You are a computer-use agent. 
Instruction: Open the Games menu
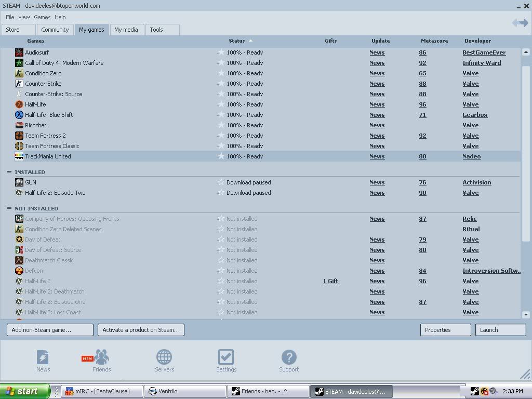click(x=42, y=17)
